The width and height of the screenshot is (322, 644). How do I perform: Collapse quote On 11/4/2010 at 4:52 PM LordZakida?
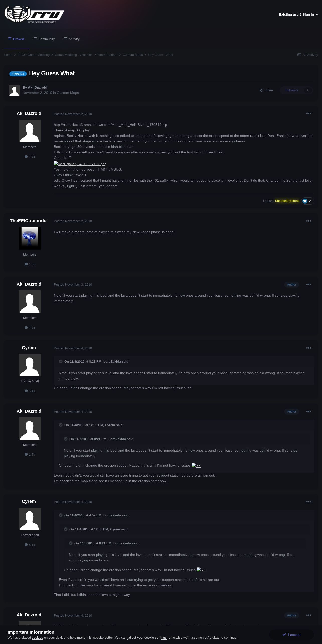pos(61,515)
